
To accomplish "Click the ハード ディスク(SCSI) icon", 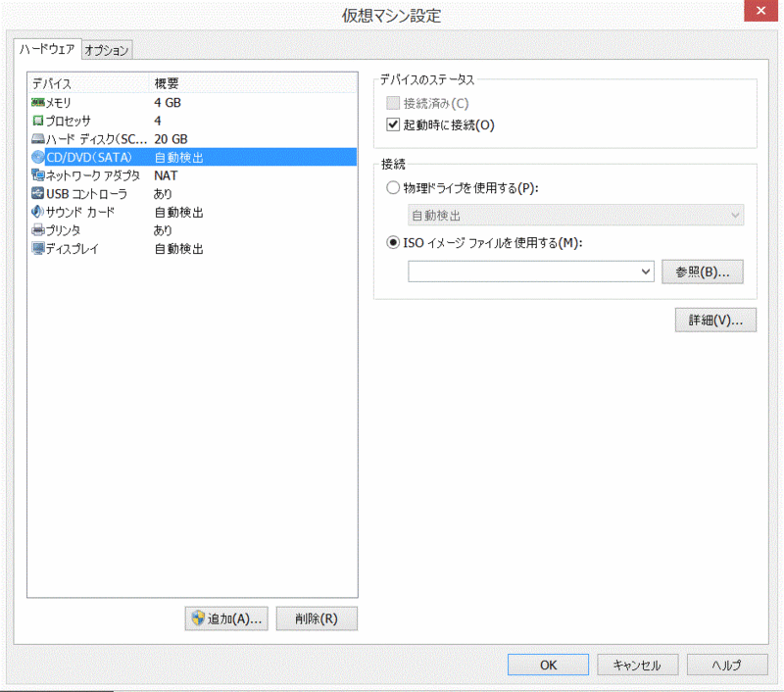I will tap(35, 138).
